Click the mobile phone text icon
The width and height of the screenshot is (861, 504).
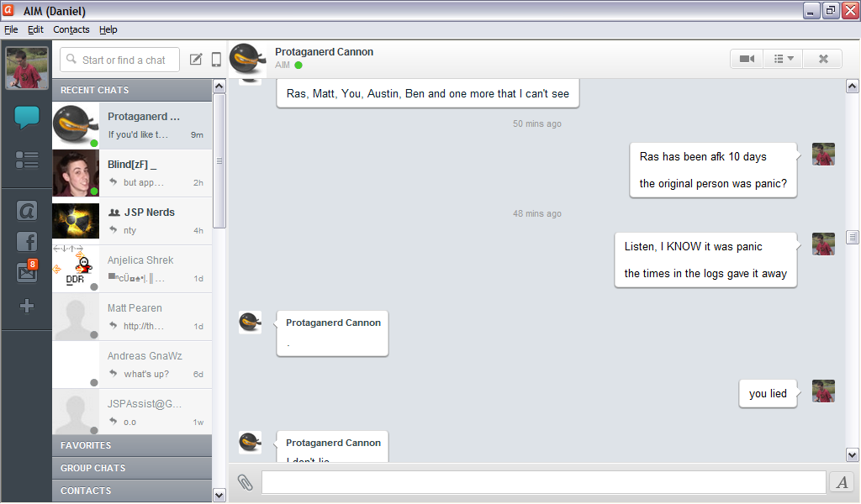tap(216, 60)
